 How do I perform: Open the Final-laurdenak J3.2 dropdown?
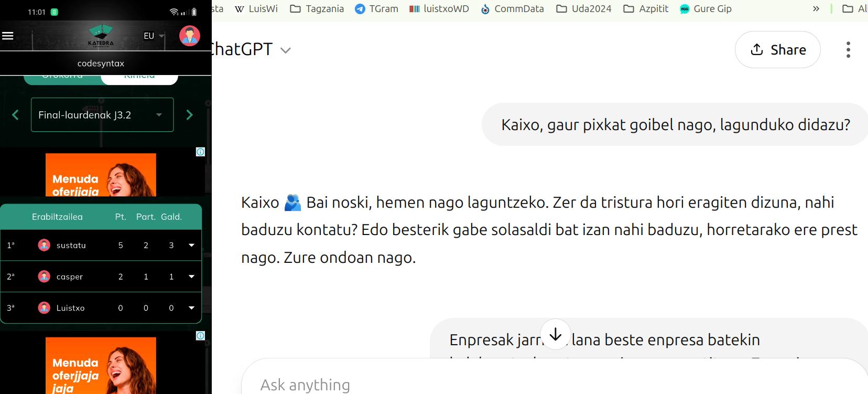[102, 115]
